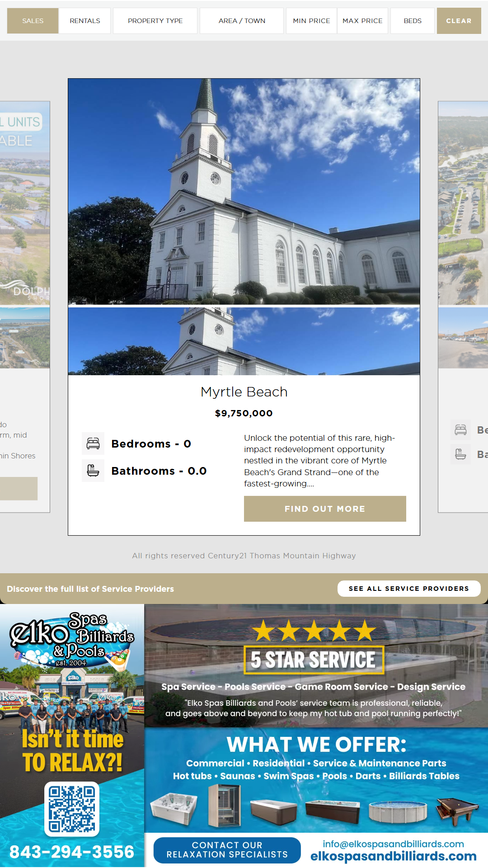The width and height of the screenshot is (488, 868).
Task: Click See All Service Providers
Action: click(x=409, y=589)
